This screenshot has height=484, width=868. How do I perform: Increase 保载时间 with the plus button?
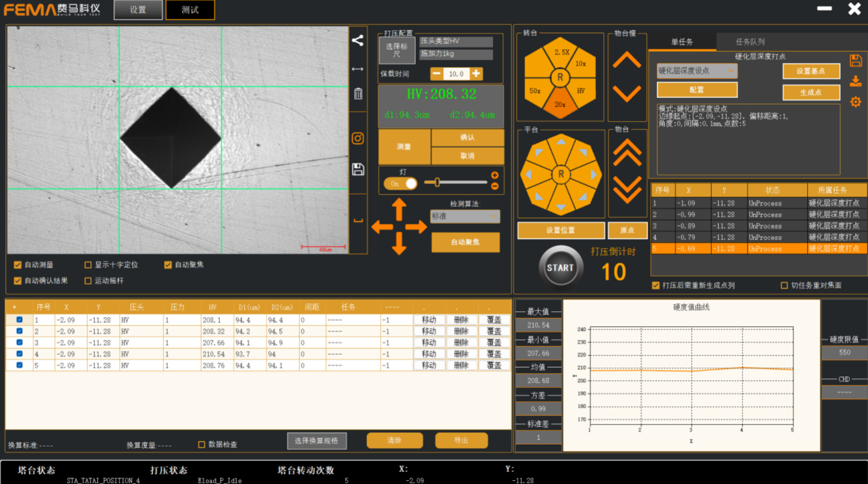pyautogui.click(x=476, y=74)
